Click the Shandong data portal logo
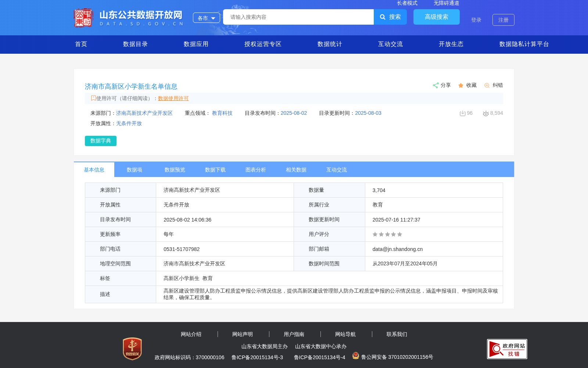The image size is (588, 368). pyautogui.click(x=129, y=18)
